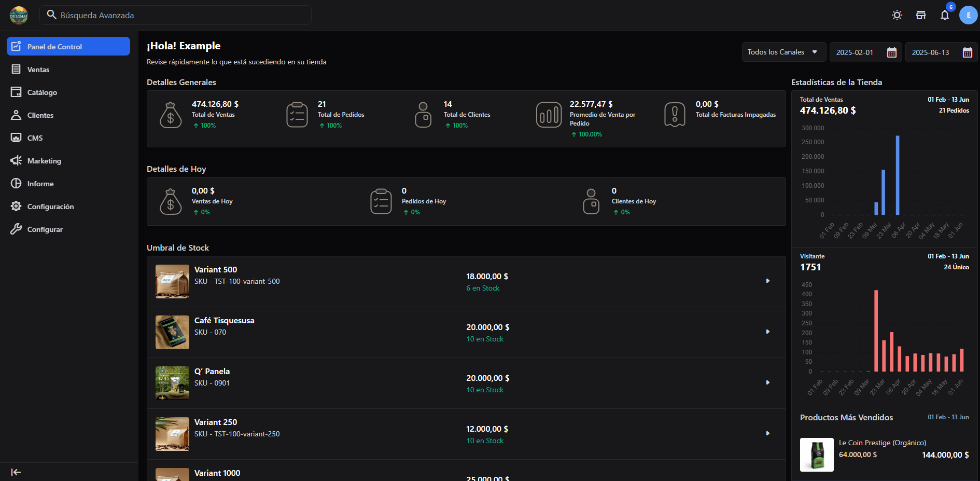The width and height of the screenshot is (980, 481).
Task: Open Configuración via the gear icon
Action: point(50,206)
